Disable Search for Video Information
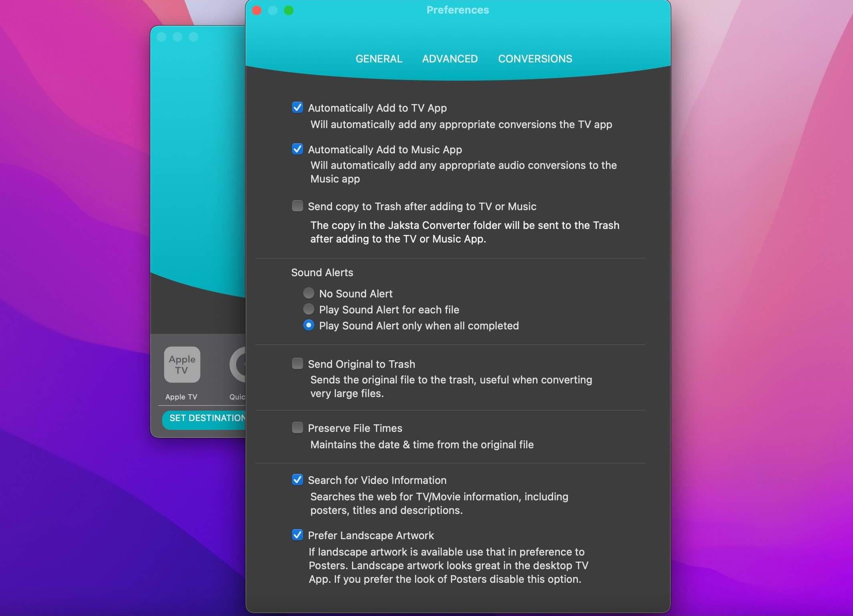The width and height of the screenshot is (853, 616). pos(297,480)
